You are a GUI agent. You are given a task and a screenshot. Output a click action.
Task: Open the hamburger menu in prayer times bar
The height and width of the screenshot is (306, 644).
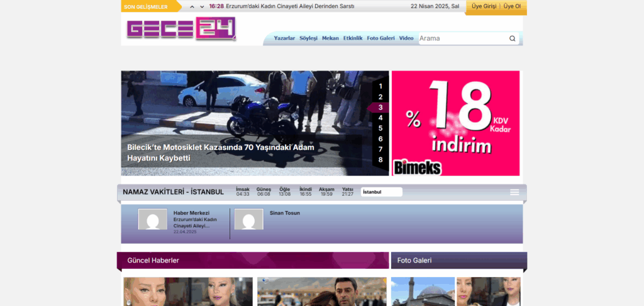pos(514,192)
